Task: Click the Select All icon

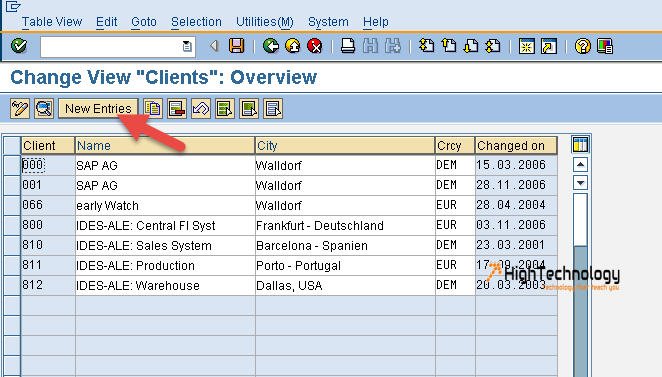Action: 225,109
